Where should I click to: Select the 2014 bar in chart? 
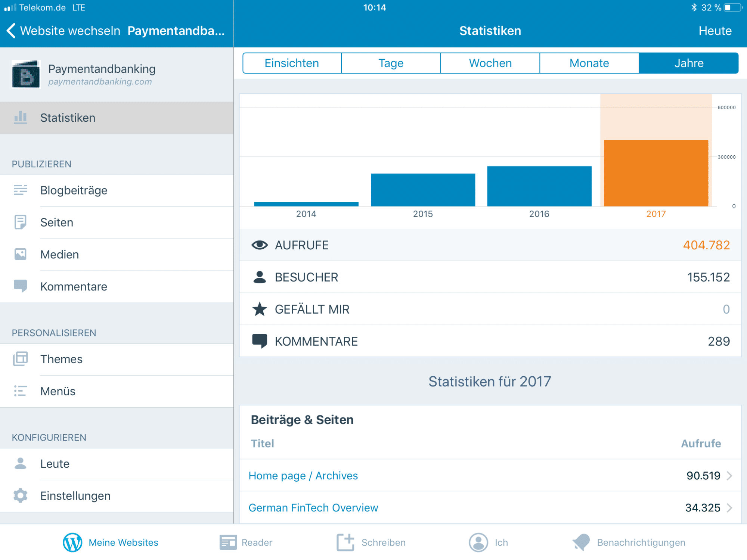(306, 204)
